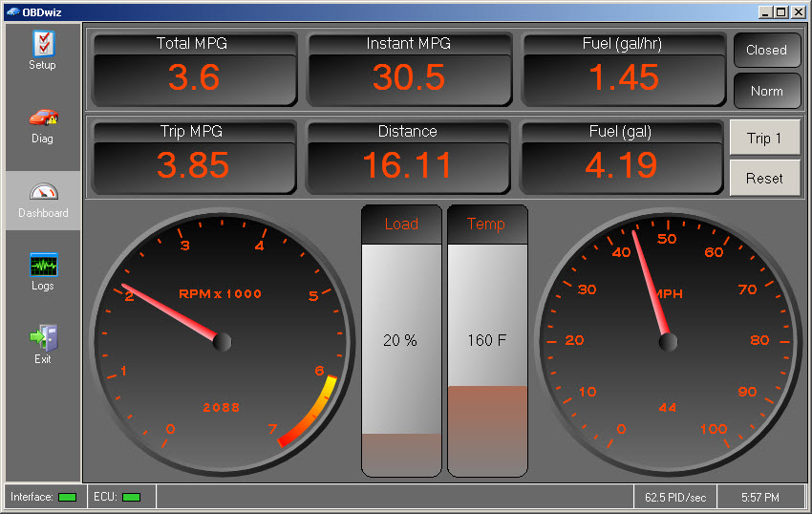
Task: Click the Total MPG header label
Action: point(192,44)
